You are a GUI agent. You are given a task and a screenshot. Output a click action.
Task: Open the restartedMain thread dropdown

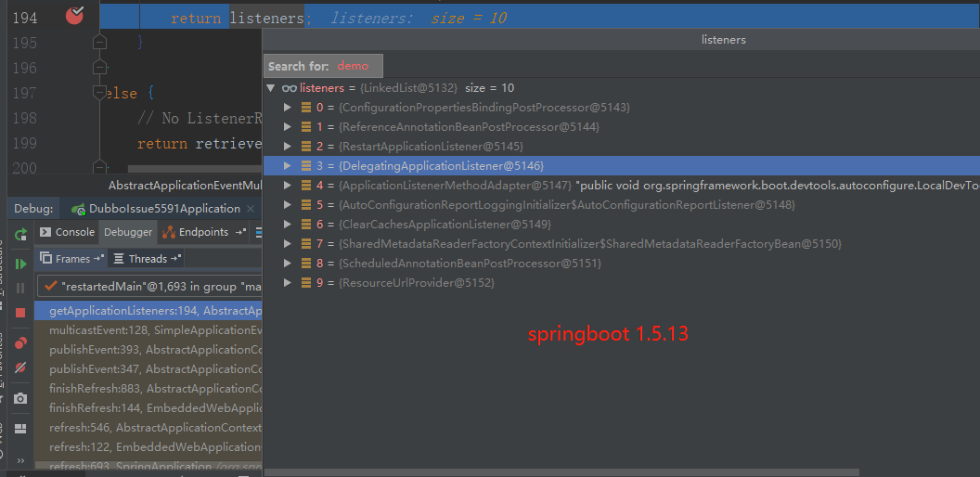point(150,287)
